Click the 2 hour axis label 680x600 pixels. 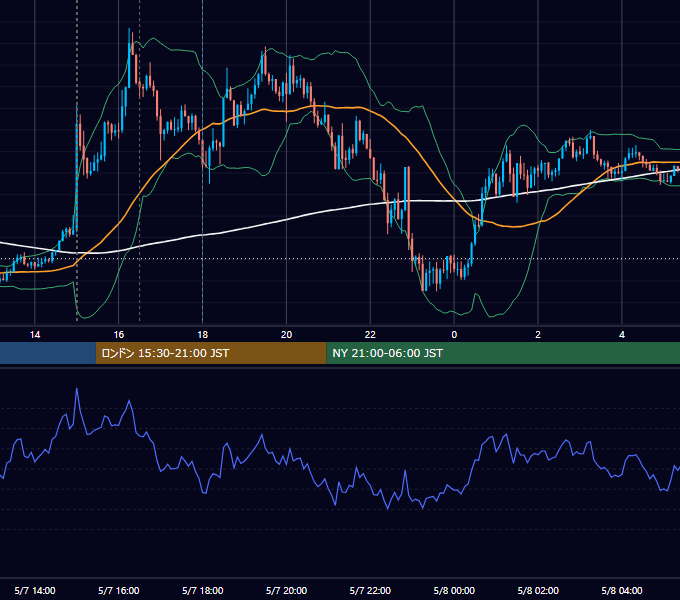coord(538,335)
